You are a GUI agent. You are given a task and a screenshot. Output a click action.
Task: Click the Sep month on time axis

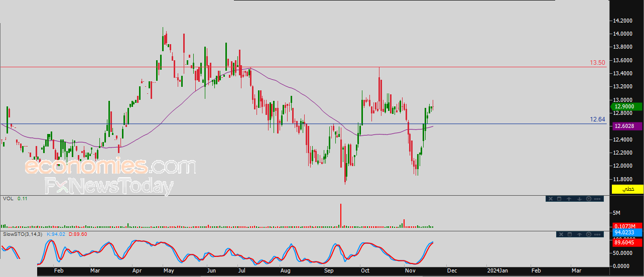click(329, 270)
